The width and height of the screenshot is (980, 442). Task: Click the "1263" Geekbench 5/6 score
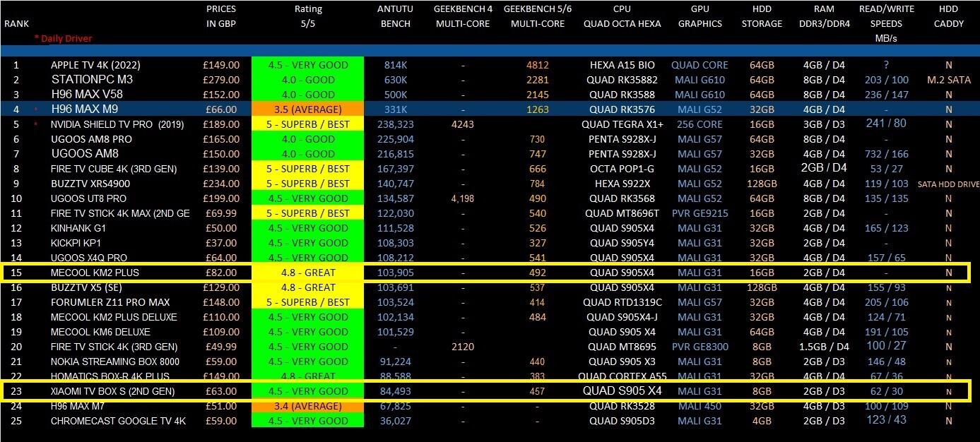coord(537,109)
